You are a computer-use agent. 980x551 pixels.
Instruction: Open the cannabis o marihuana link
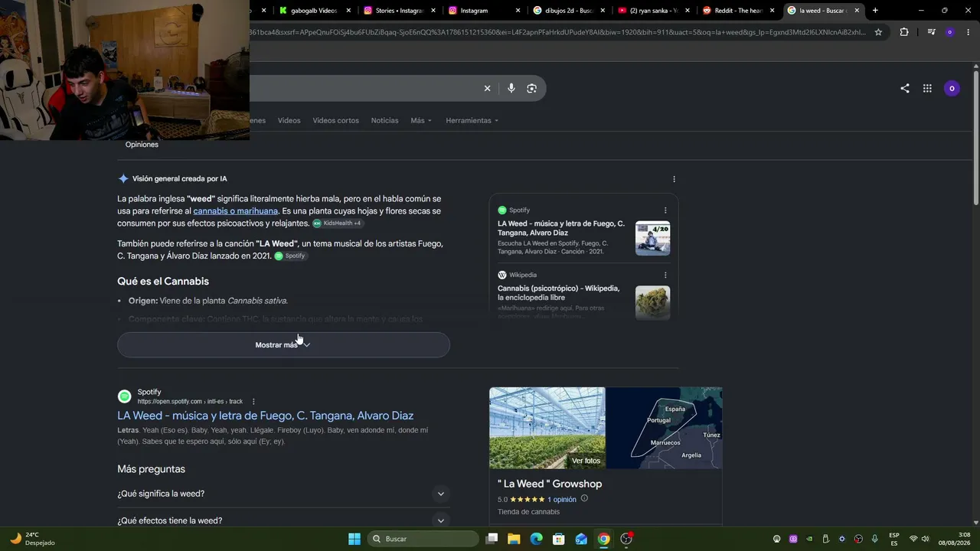pyautogui.click(x=236, y=211)
